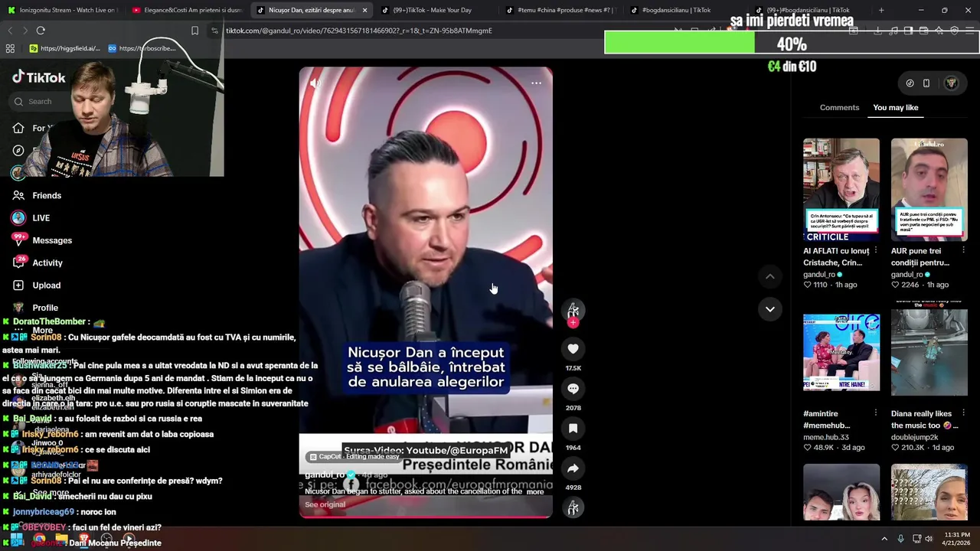Open Upload in the TikTok sidebar

[x=36, y=285]
